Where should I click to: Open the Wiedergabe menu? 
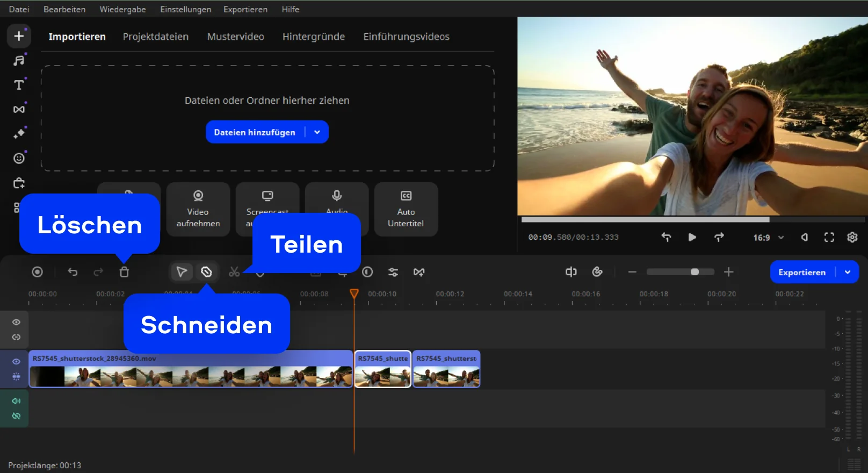tap(122, 9)
